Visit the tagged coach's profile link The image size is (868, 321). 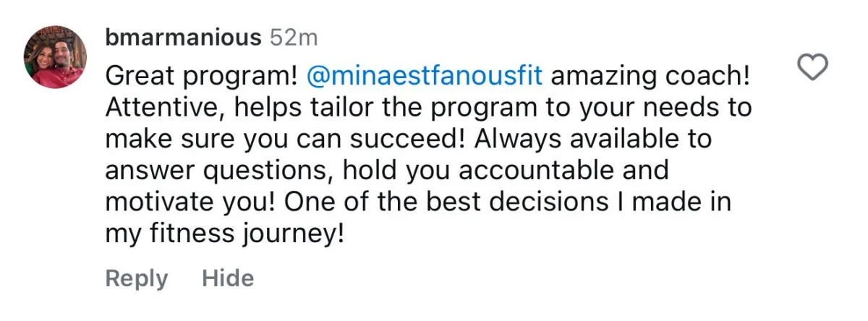(425, 76)
